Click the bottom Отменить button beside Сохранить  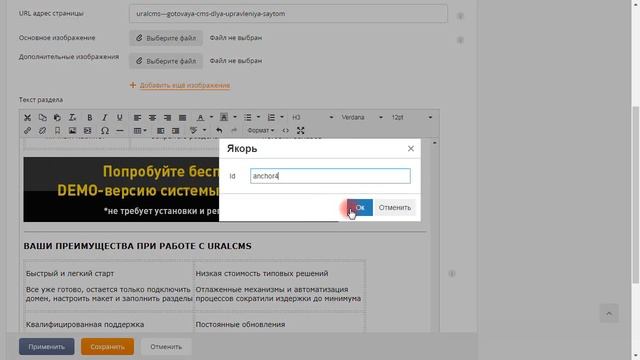pyautogui.click(x=166, y=347)
